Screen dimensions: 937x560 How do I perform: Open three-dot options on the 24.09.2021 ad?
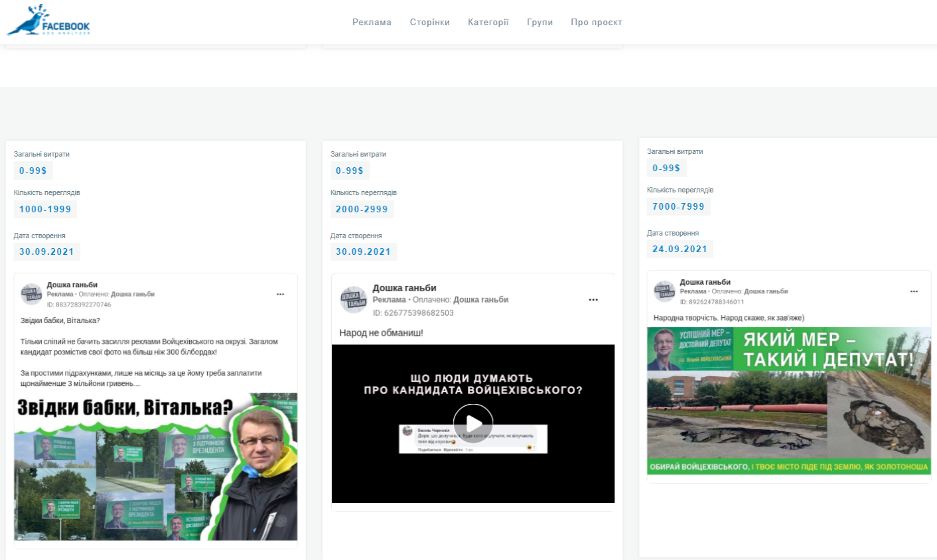[x=913, y=291]
